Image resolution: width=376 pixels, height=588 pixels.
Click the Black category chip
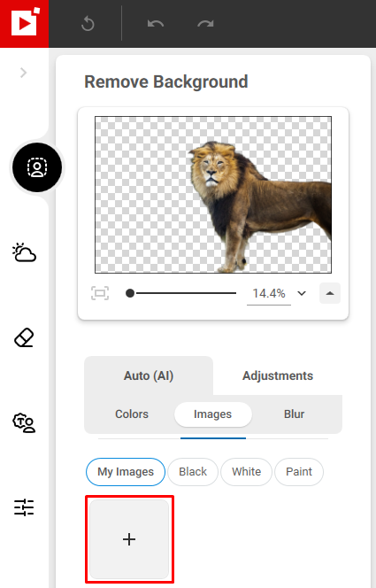click(193, 472)
